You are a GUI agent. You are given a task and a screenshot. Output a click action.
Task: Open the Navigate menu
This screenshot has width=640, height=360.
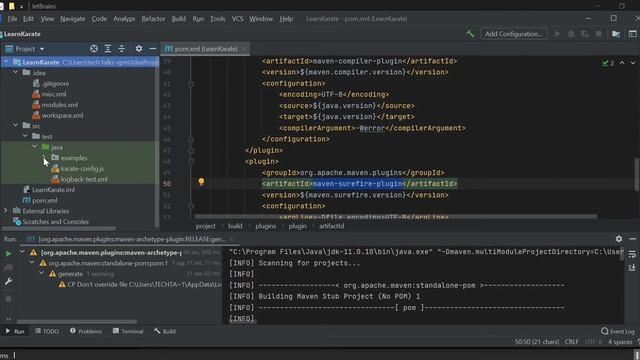(x=73, y=19)
